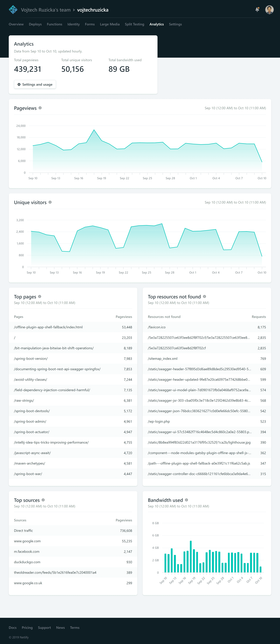Viewport: 280px width, 644px height.
Task: Switch to the Deploys tab
Action: [x=35, y=24]
